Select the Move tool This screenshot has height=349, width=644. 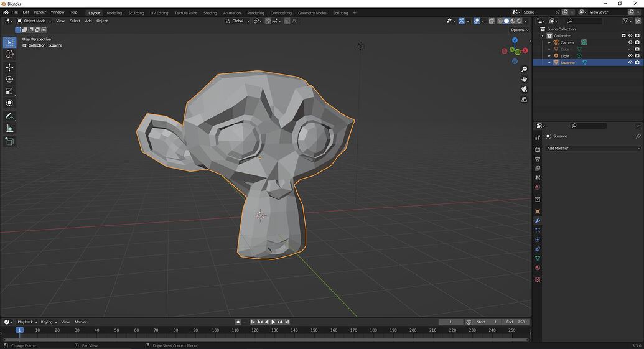coord(9,67)
